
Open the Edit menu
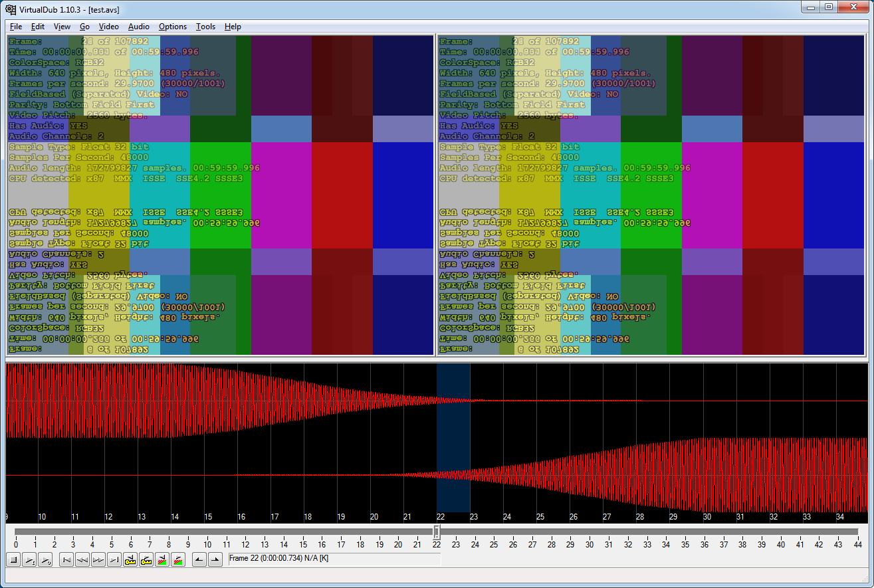tap(38, 27)
